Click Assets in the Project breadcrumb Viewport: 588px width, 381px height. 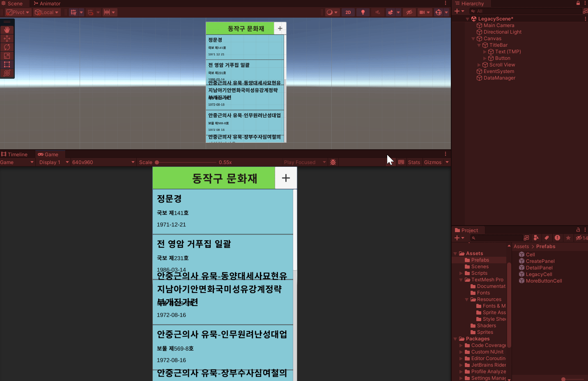(x=521, y=246)
